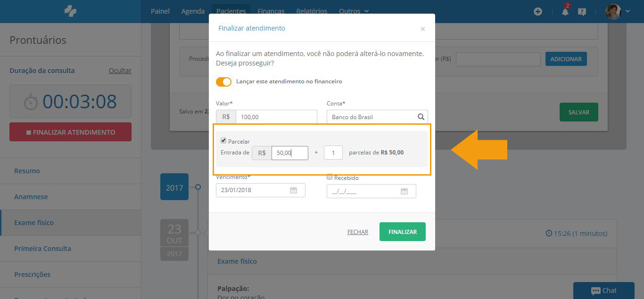
Task: Click the Entrada de amount field
Action: pyautogui.click(x=289, y=153)
